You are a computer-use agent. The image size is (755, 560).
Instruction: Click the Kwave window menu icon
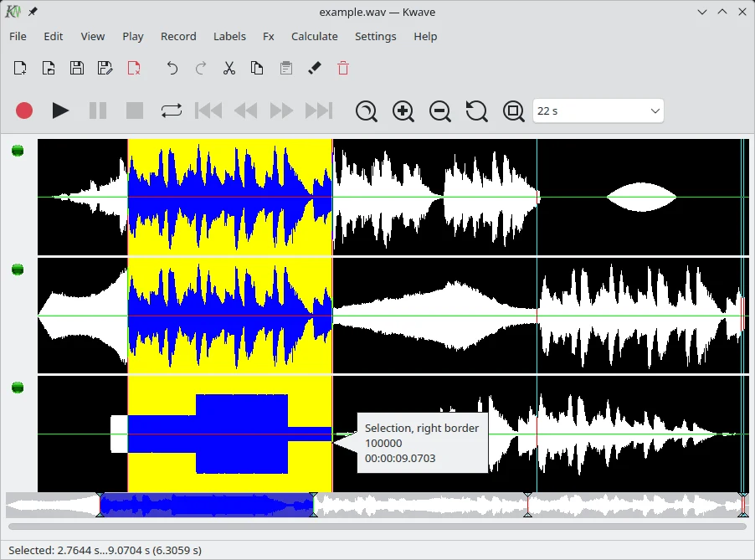tap(13, 12)
